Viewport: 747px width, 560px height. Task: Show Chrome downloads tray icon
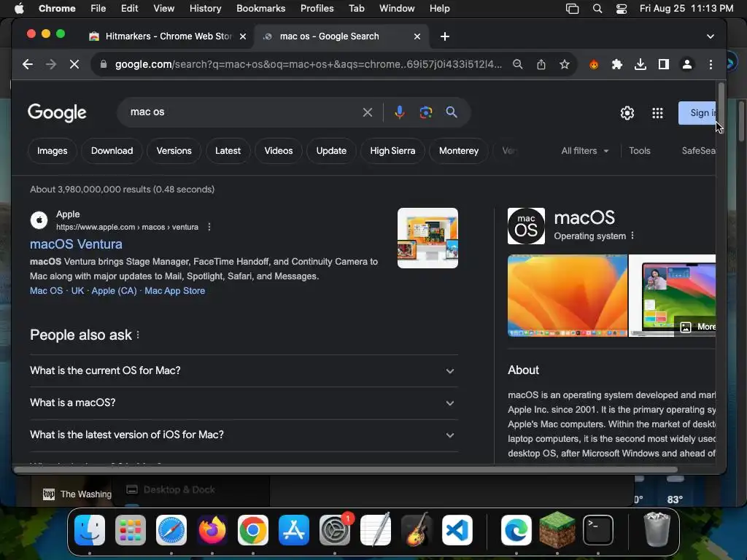click(x=640, y=64)
